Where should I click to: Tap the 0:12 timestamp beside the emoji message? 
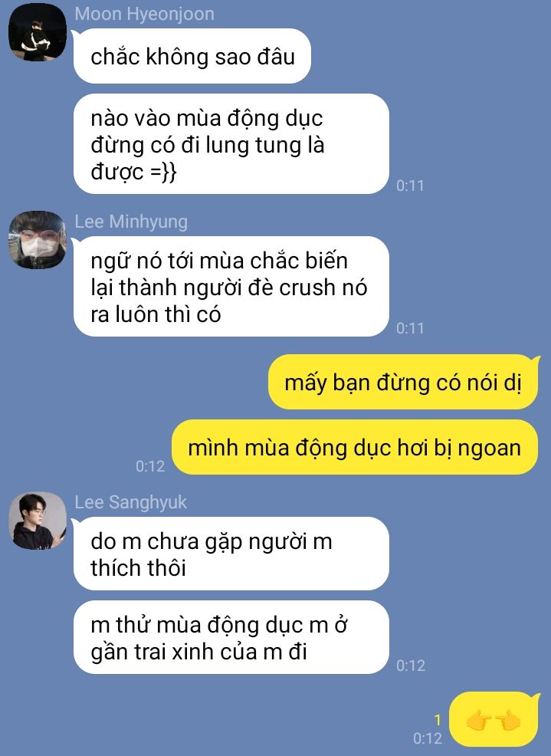(x=427, y=738)
